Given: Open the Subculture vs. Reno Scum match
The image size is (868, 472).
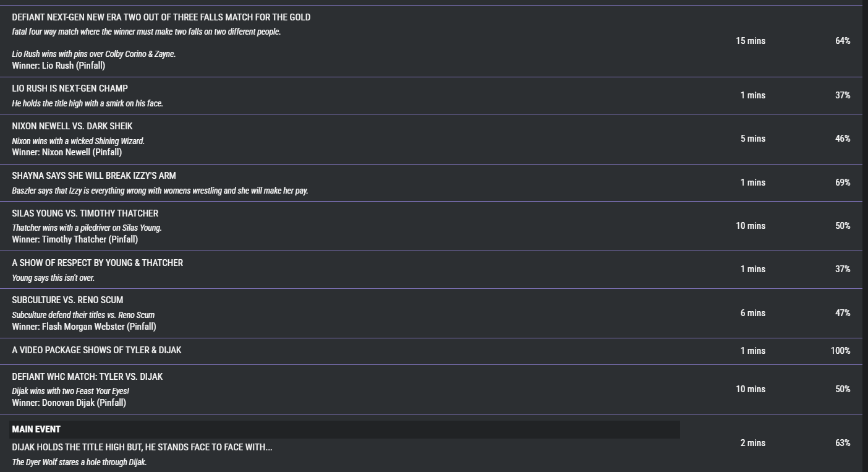Looking at the screenshot, I should (x=67, y=300).
